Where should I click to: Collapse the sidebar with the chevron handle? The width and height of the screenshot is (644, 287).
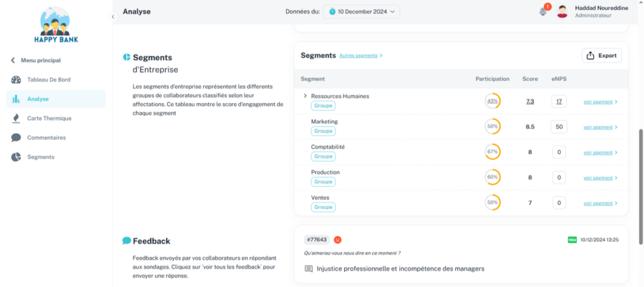click(x=113, y=17)
